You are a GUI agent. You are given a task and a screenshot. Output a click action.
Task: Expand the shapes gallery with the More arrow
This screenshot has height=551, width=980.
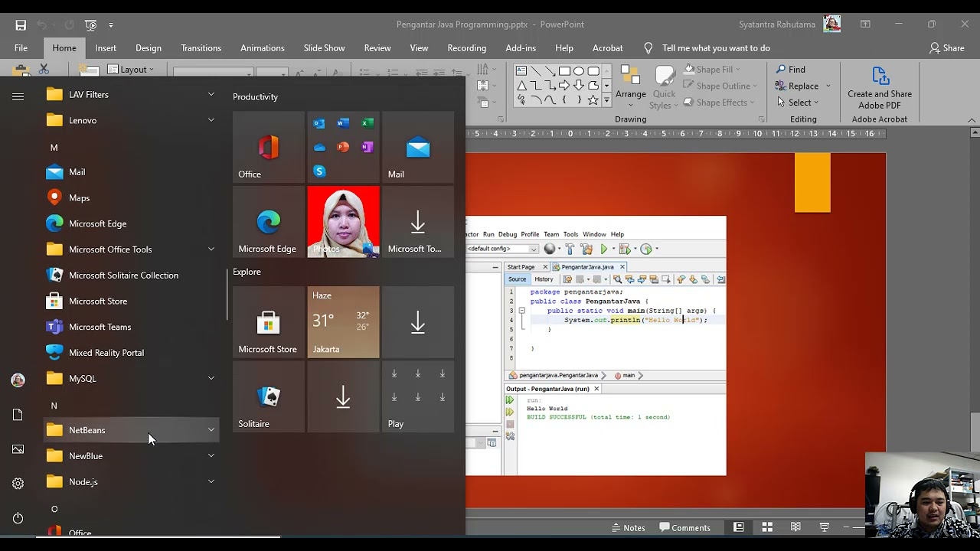tap(606, 100)
